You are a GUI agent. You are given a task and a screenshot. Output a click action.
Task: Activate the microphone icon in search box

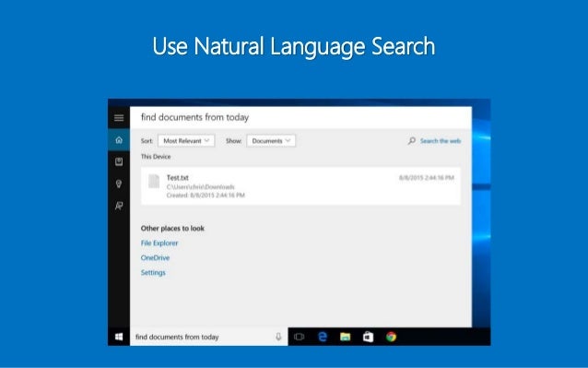[x=278, y=337]
